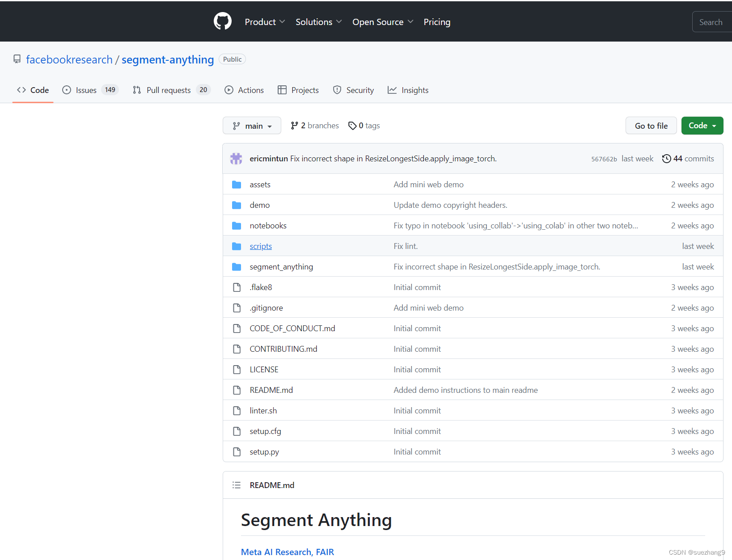Click the file icon next to linter.sh
732x560 pixels.
point(237,411)
